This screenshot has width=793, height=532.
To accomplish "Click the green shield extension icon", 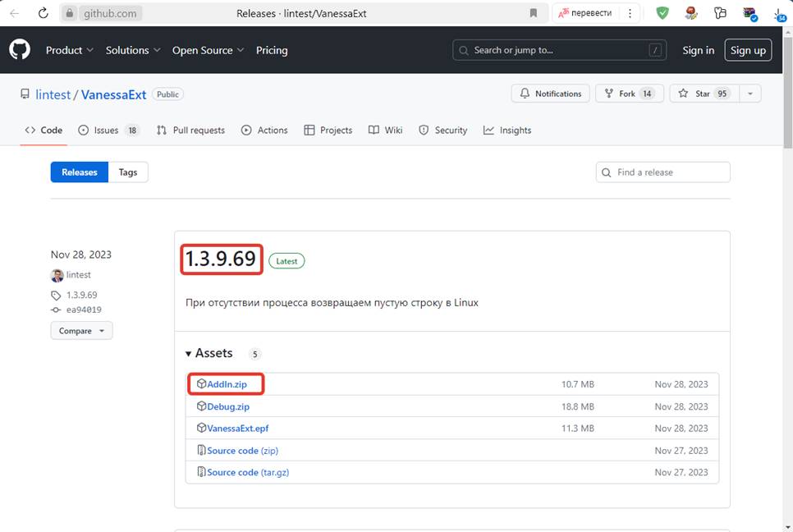I will click(662, 13).
